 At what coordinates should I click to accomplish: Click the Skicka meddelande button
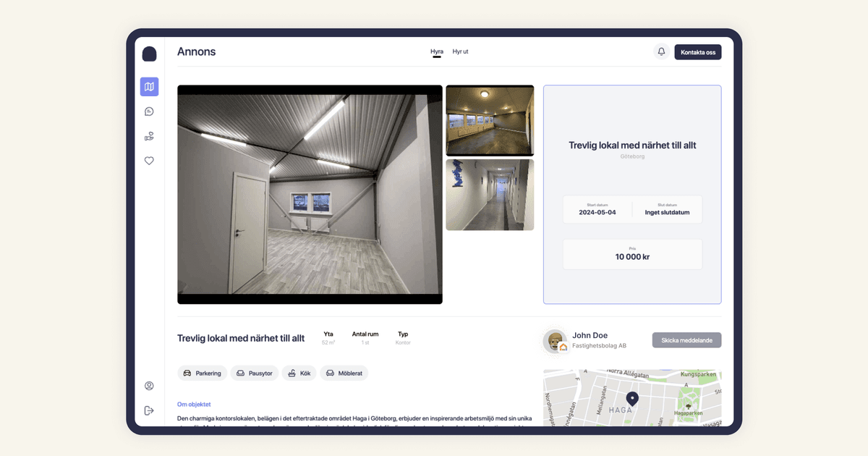(x=686, y=340)
